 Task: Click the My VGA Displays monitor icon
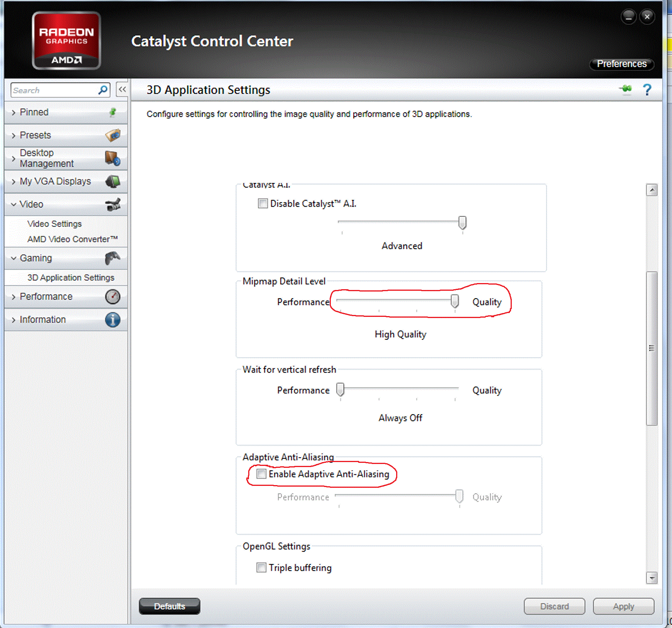pos(113,181)
